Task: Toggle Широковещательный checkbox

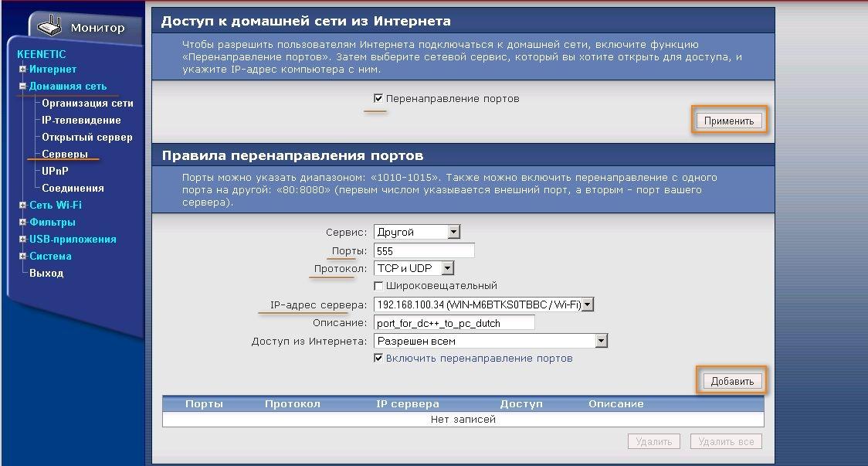Action: tap(378, 286)
